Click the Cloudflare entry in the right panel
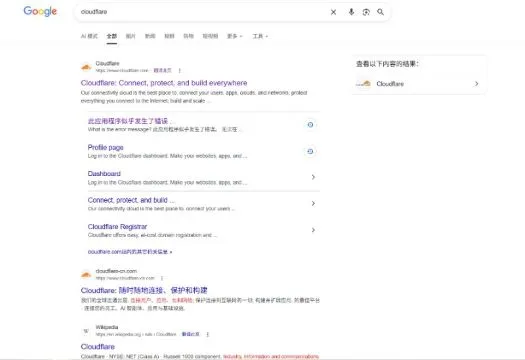The height and width of the screenshot is (360, 525). tap(419, 84)
